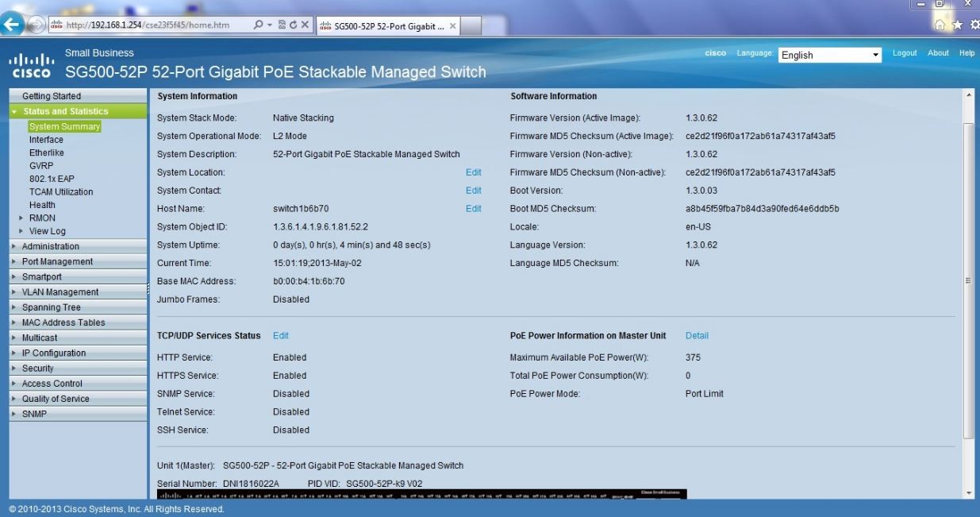Click the Locale value en-US
This screenshot has height=517, width=980.
(x=698, y=227)
